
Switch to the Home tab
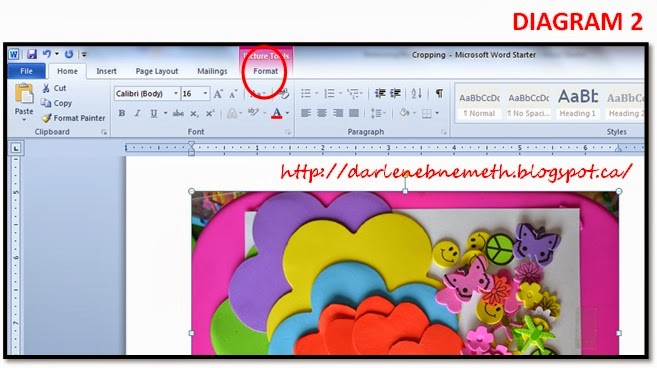click(67, 71)
